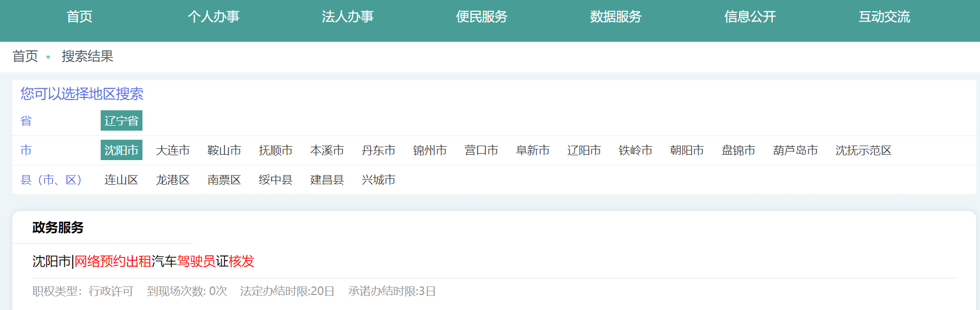This screenshot has height=310, width=980.
Task: Select the highlighted 沈阳市 city filter
Action: click(122, 150)
